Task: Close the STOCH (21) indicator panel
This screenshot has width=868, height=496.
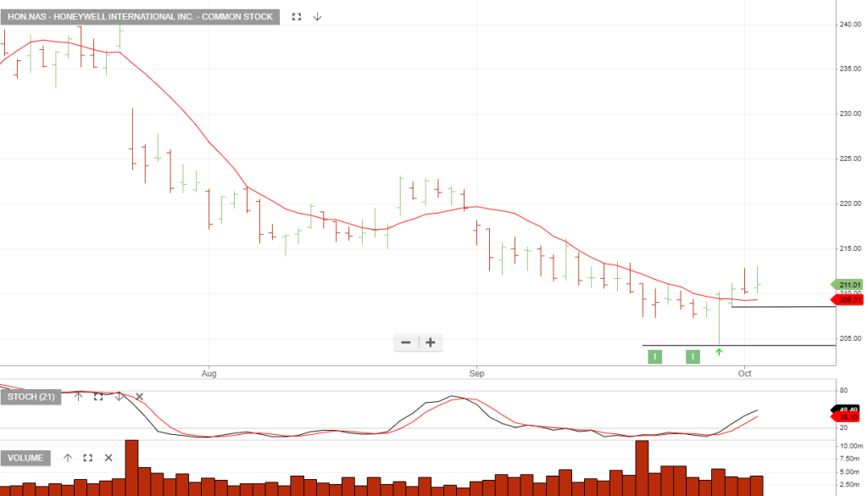Action: (x=140, y=397)
